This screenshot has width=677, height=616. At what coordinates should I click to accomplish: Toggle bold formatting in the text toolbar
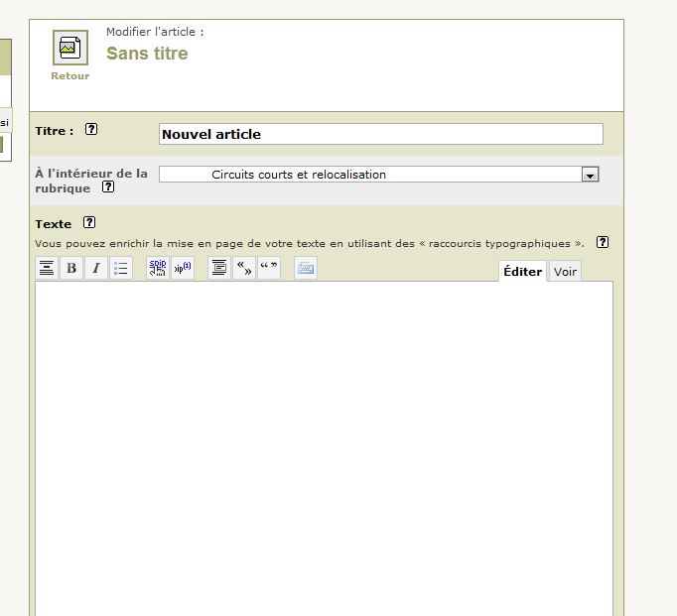pyautogui.click(x=71, y=268)
